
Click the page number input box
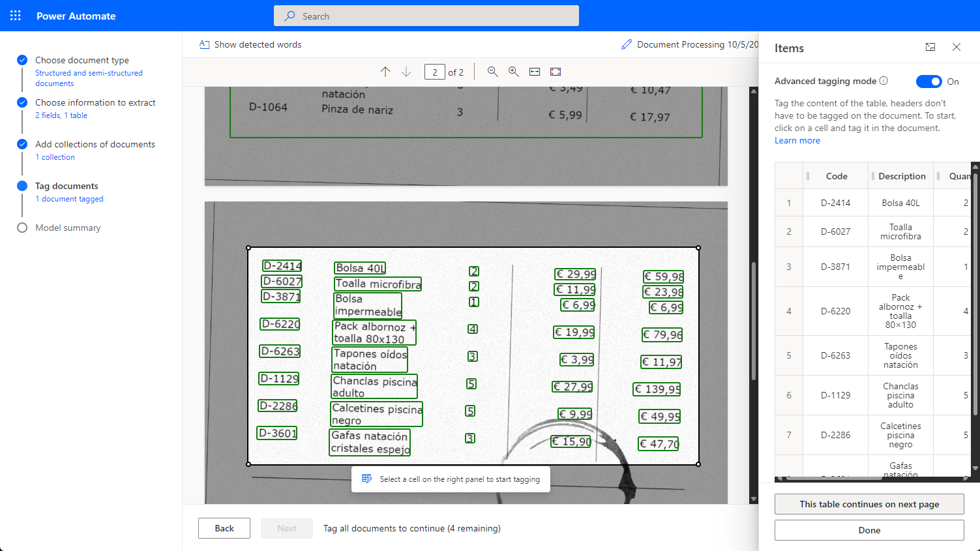click(434, 72)
